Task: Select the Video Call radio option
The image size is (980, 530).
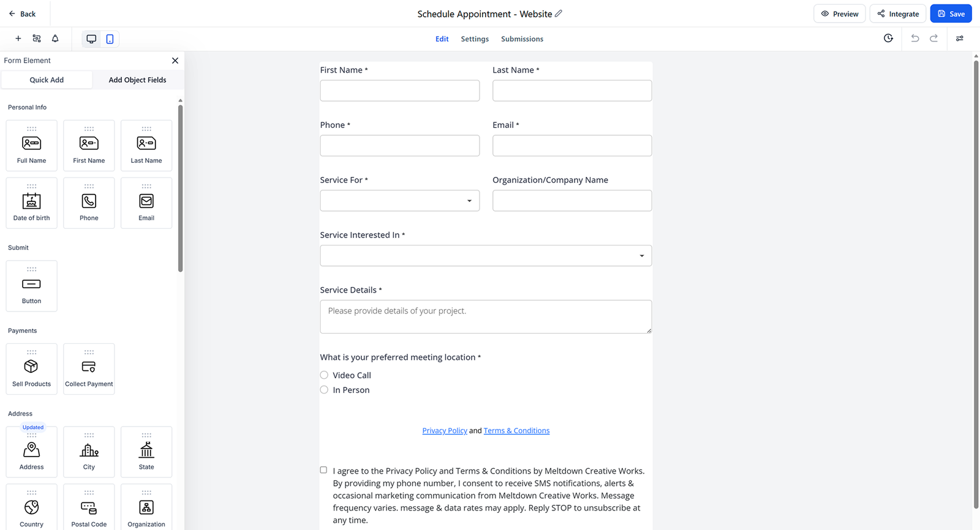Action: (x=324, y=375)
